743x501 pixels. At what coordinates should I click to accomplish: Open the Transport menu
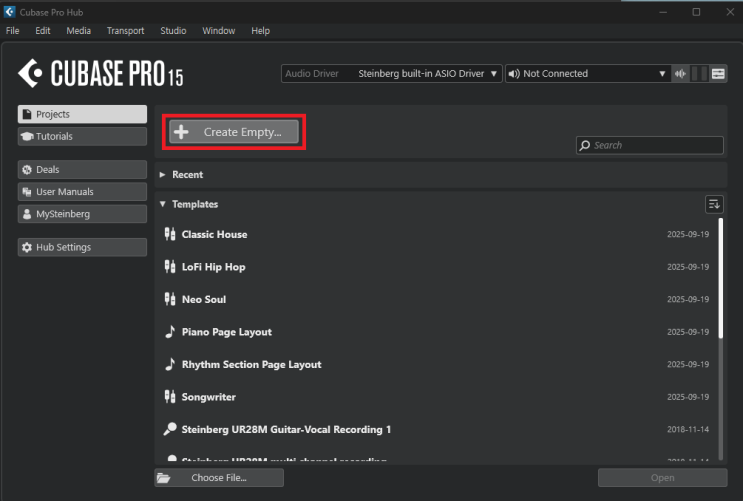pyautogui.click(x=126, y=30)
